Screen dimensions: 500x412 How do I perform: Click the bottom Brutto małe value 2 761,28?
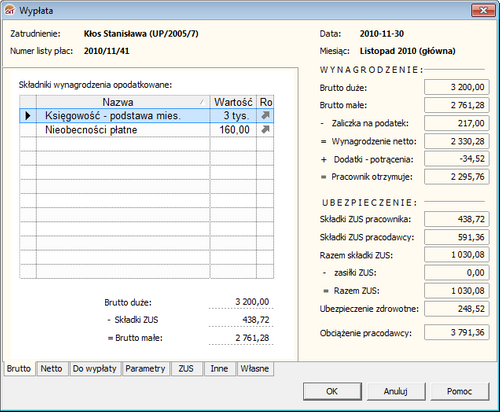click(252, 338)
